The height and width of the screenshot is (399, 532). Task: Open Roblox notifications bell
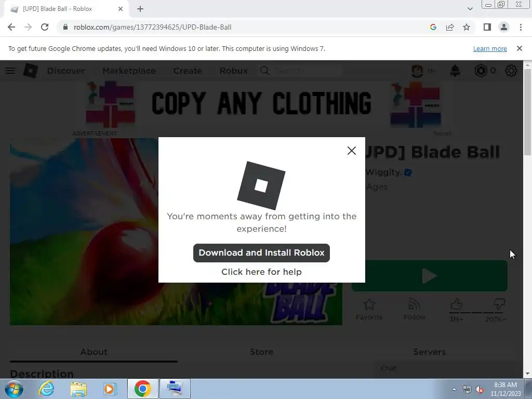(x=455, y=71)
